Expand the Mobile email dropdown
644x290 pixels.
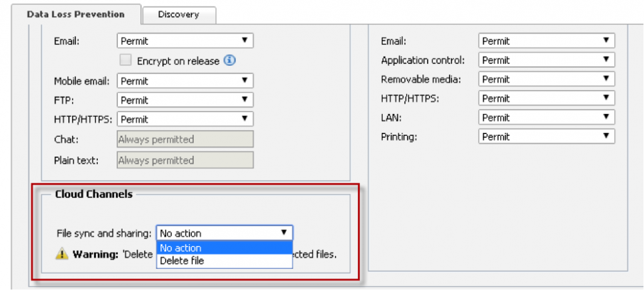click(185, 81)
